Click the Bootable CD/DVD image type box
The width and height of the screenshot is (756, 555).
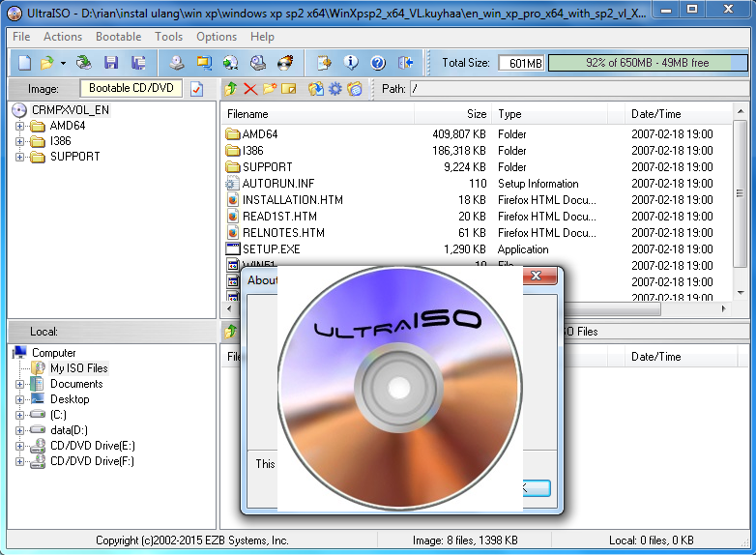pyautogui.click(x=131, y=88)
